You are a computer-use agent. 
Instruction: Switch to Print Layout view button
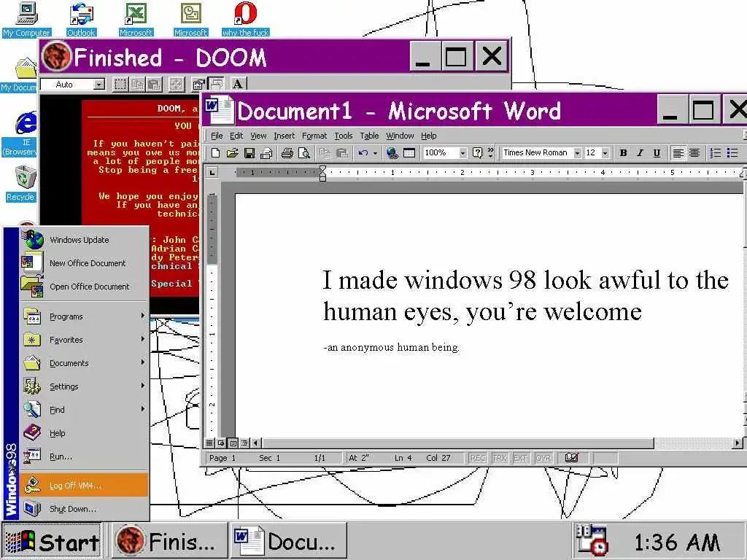[233, 443]
